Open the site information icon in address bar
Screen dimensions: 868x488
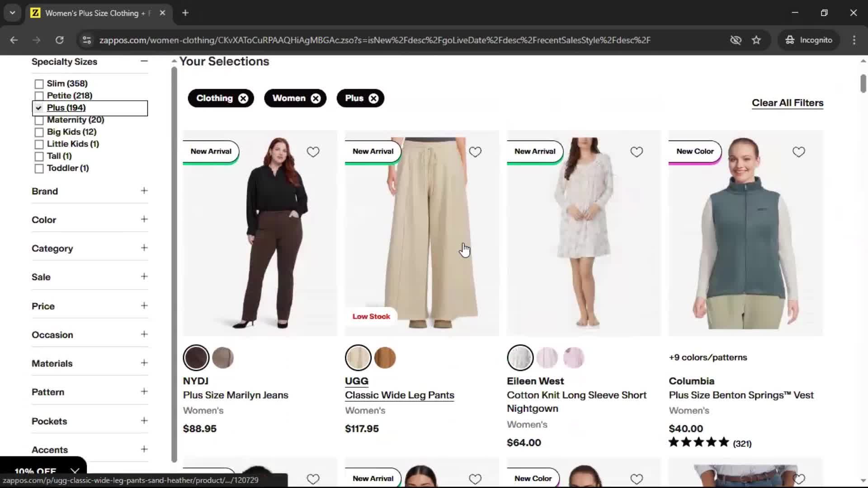tap(87, 40)
